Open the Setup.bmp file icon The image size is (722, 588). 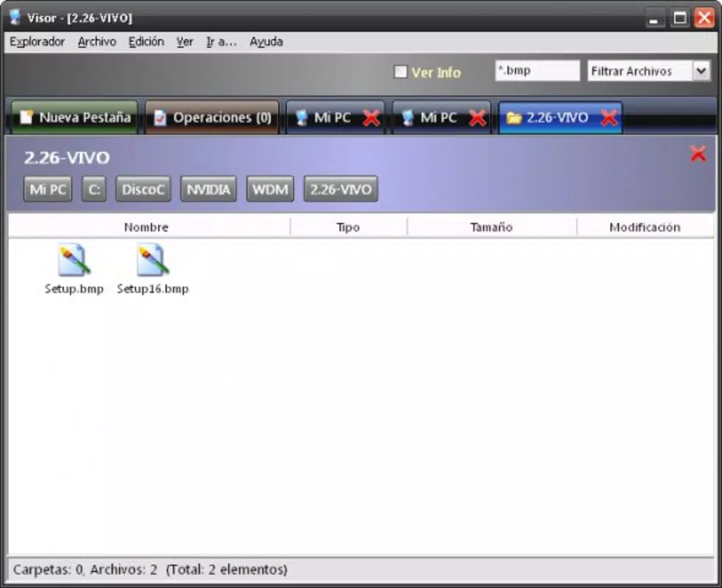pyautogui.click(x=74, y=260)
